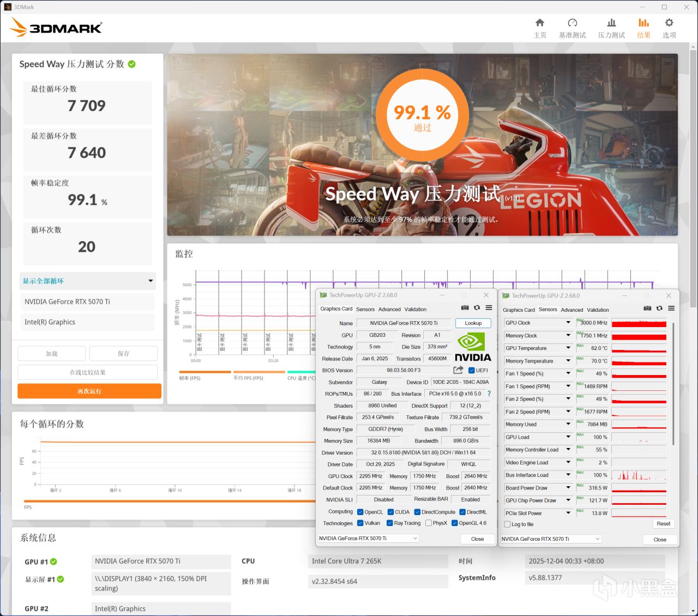Toggle the UEFI checkbox in GPU-Z

point(472,371)
